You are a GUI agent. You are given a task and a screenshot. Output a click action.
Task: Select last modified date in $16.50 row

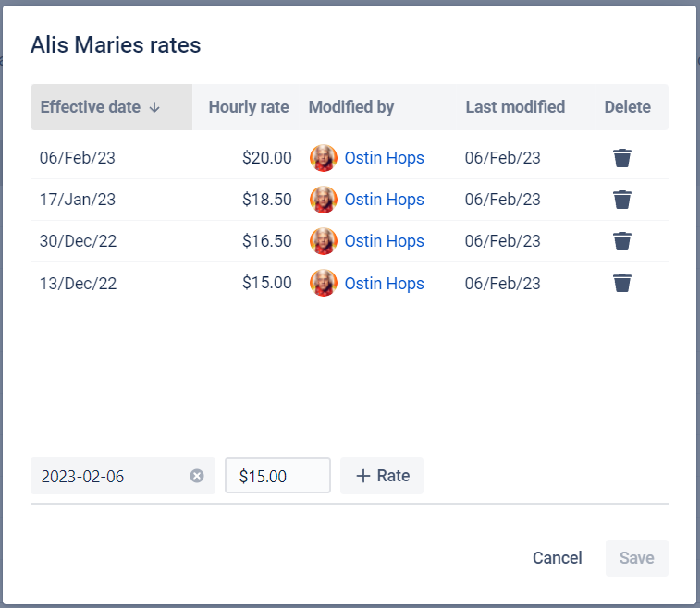(x=503, y=241)
